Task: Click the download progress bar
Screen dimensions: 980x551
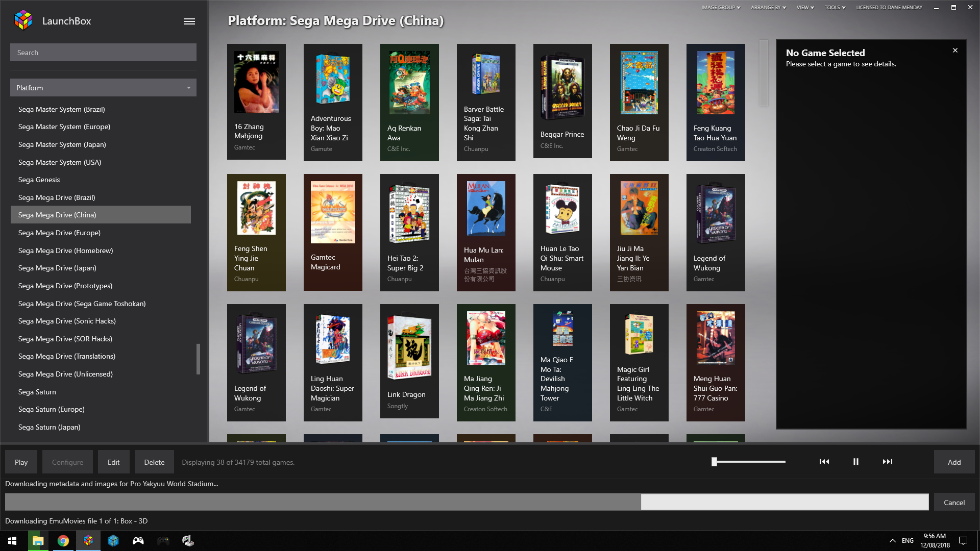Action: pyautogui.click(x=467, y=502)
